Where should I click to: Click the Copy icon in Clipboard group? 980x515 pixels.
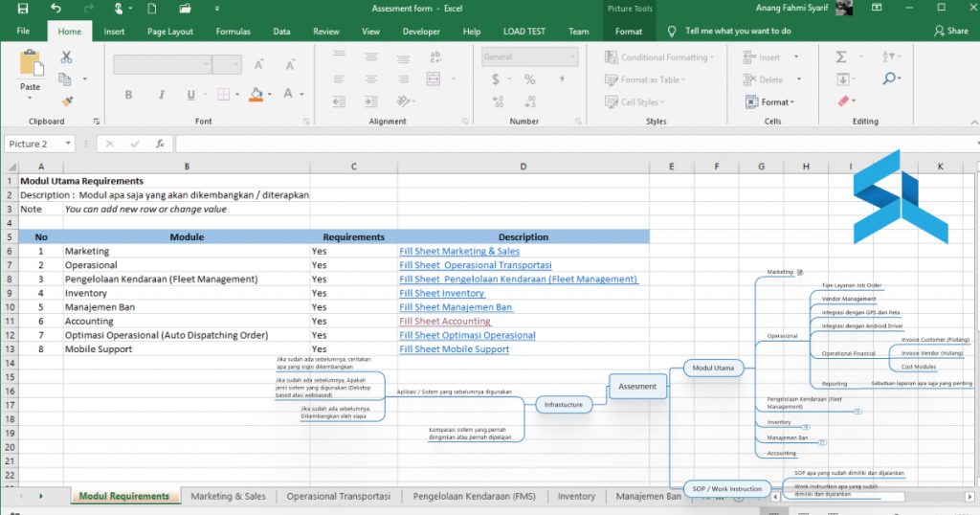(64, 78)
